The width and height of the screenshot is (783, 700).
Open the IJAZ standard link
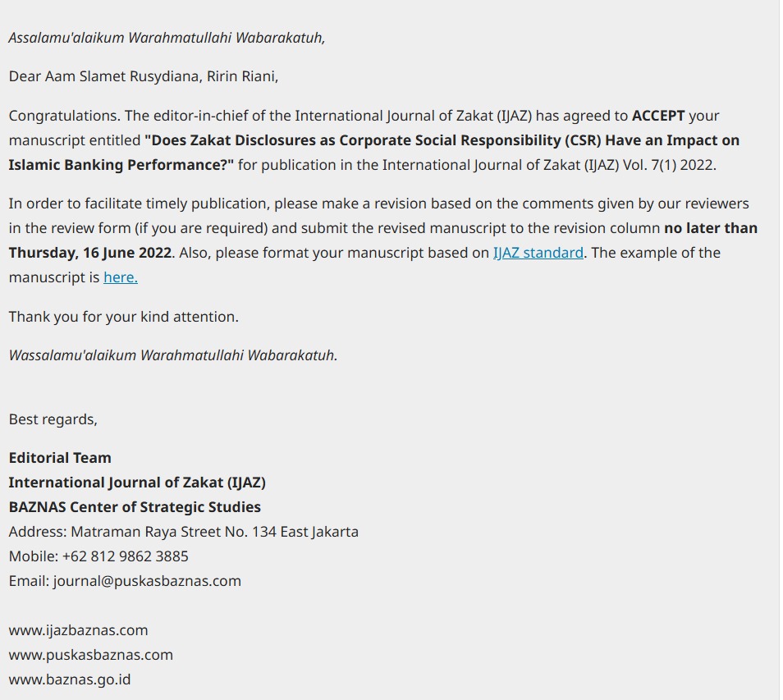tap(538, 253)
